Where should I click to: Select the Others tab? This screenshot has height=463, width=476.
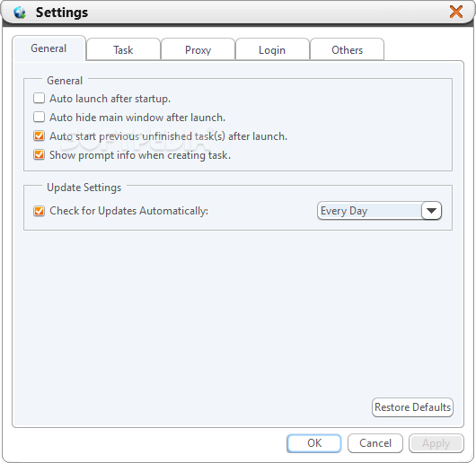pos(347,49)
